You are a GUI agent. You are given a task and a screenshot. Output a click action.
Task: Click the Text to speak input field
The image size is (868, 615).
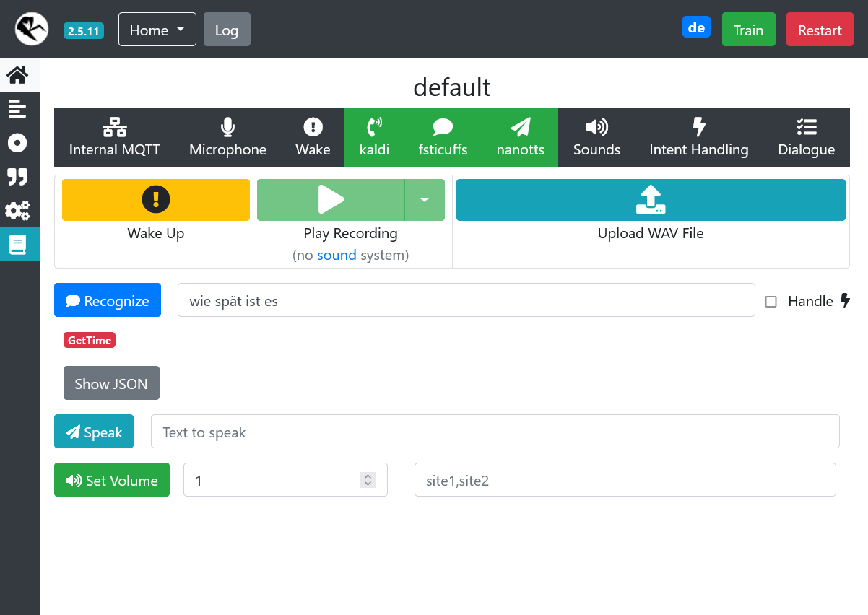pyautogui.click(x=495, y=432)
